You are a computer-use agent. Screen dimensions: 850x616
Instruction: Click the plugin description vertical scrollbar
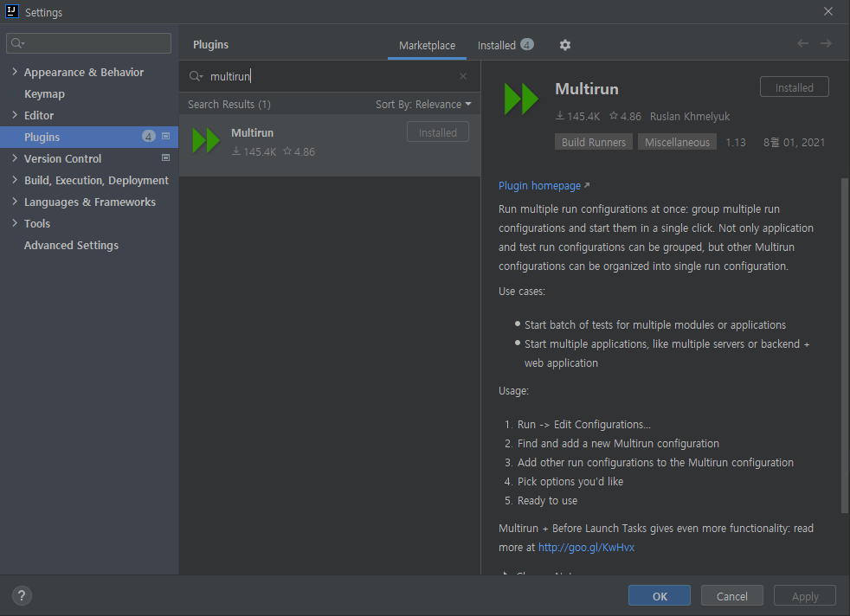tap(845, 344)
